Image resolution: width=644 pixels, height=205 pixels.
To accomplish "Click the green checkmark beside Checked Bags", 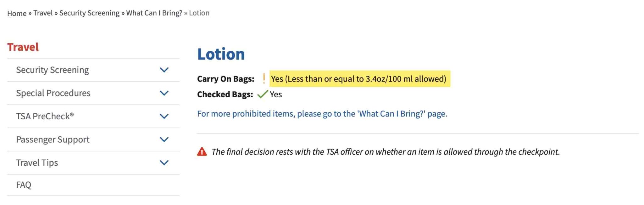I will coord(262,94).
